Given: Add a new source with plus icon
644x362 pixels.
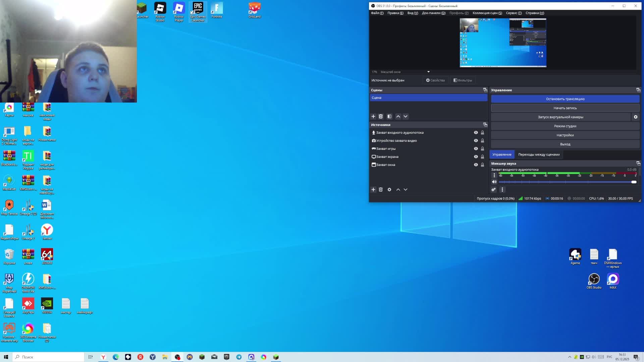Looking at the screenshot, I should click(373, 190).
